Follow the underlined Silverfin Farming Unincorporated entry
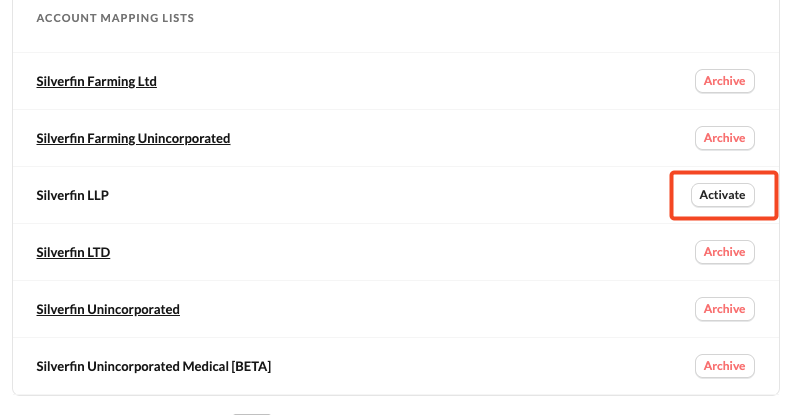The height and width of the screenshot is (415, 800). point(133,138)
